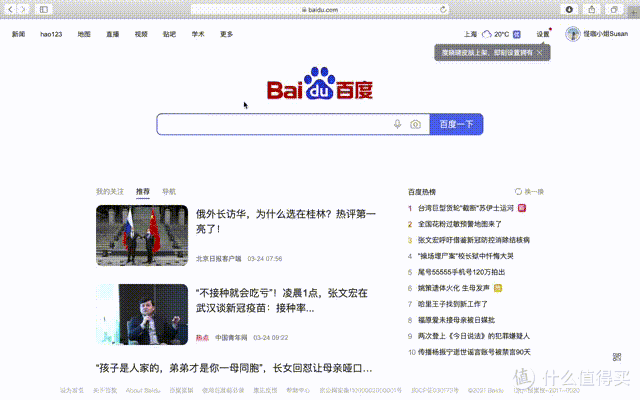The height and width of the screenshot is (400, 640).
Task: Click the Baidu search text box
Action: (273, 124)
